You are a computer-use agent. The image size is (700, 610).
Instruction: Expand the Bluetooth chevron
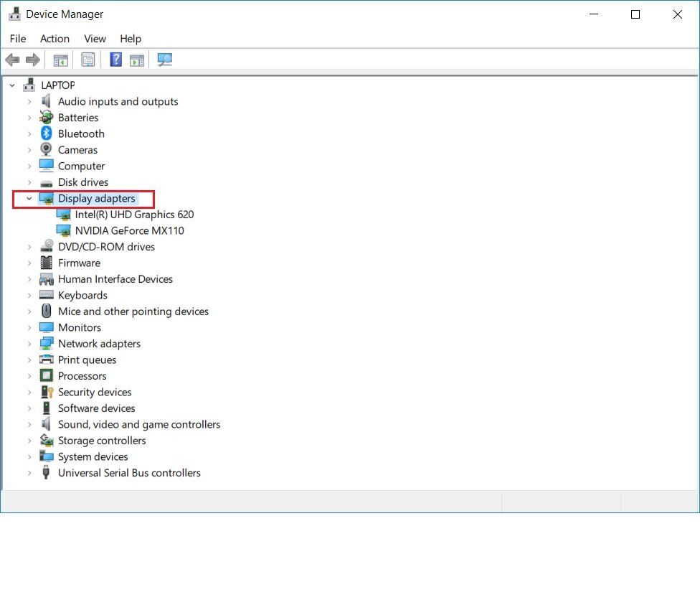coord(29,133)
